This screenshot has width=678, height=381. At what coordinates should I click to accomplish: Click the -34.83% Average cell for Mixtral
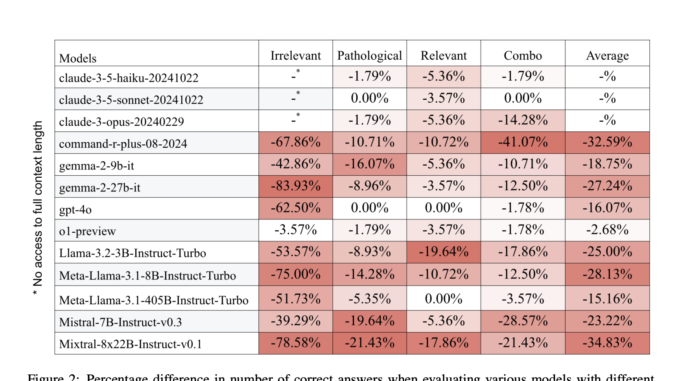pos(607,343)
